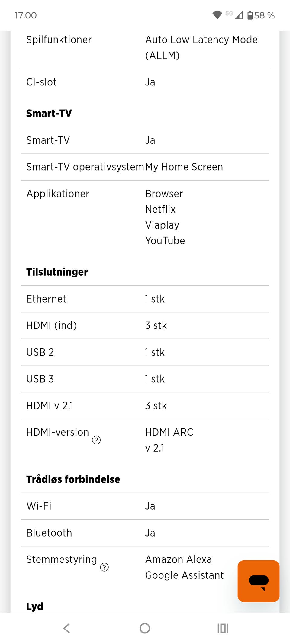Tap the Google Assistant value text
Viewport: 290px width, 644px height.
[x=184, y=575]
